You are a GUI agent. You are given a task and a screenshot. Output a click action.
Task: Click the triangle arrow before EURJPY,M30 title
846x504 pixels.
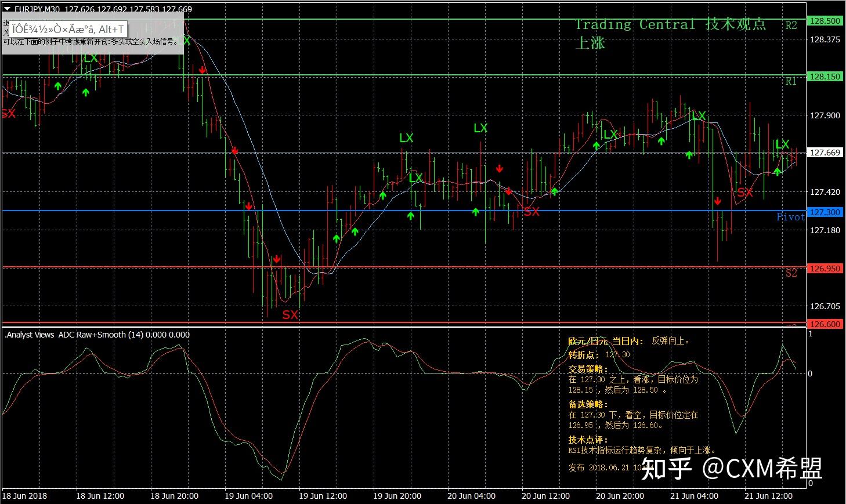click(7, 9)
